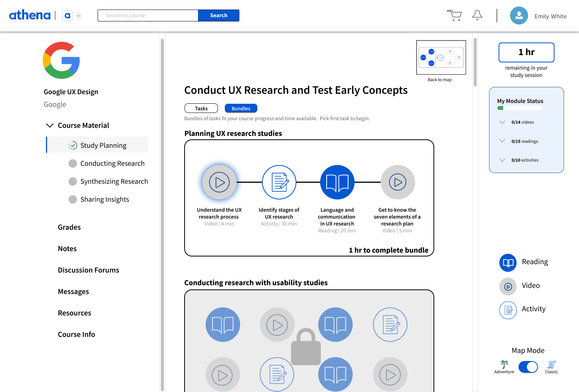
Task: Click the Video legend icon
Action: (508, 286)
